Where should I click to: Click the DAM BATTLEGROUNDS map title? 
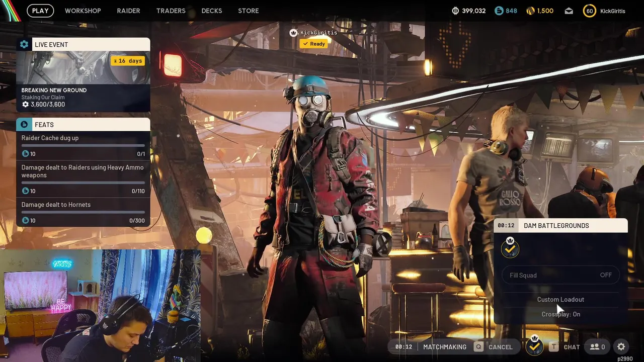pos(556,226)
